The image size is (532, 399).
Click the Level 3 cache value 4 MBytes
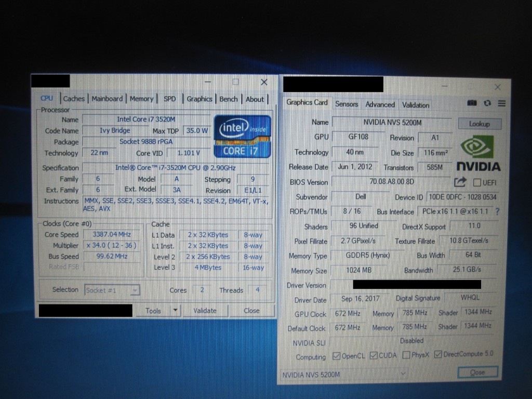tap(208, 268)
